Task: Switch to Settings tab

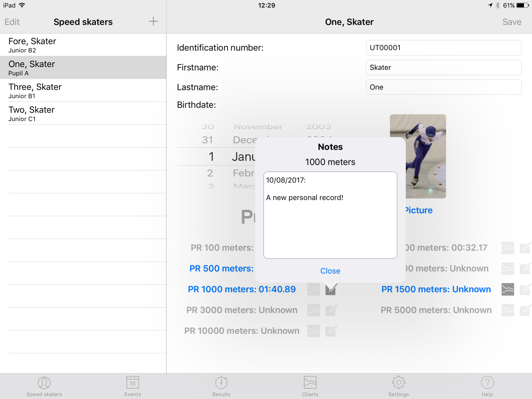Action: pyautogui.click(x=399, y=386)
